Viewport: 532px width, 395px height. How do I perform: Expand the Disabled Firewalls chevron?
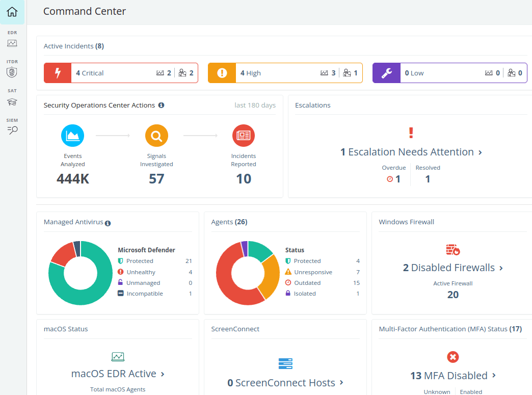point(501,268)
